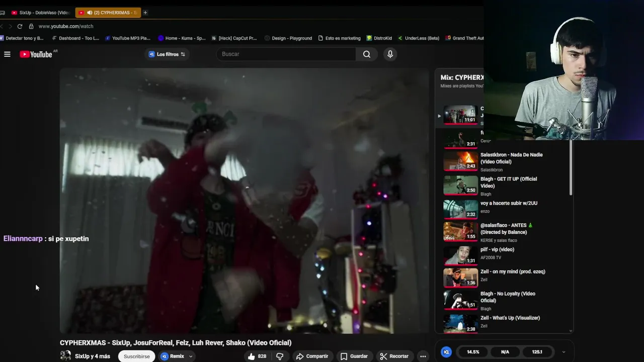
Task: Click the IQ extension stats icon
Action: 446,352
